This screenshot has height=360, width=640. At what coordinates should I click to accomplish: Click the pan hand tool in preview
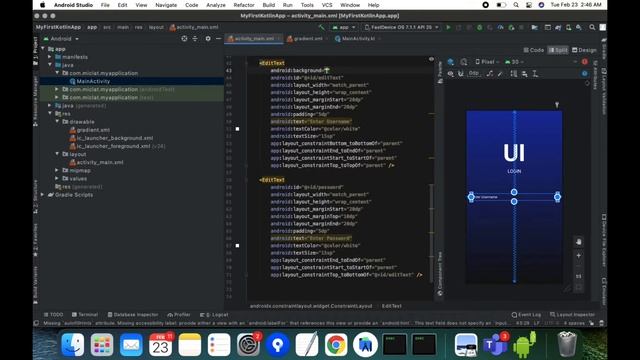tap(578, 242)
